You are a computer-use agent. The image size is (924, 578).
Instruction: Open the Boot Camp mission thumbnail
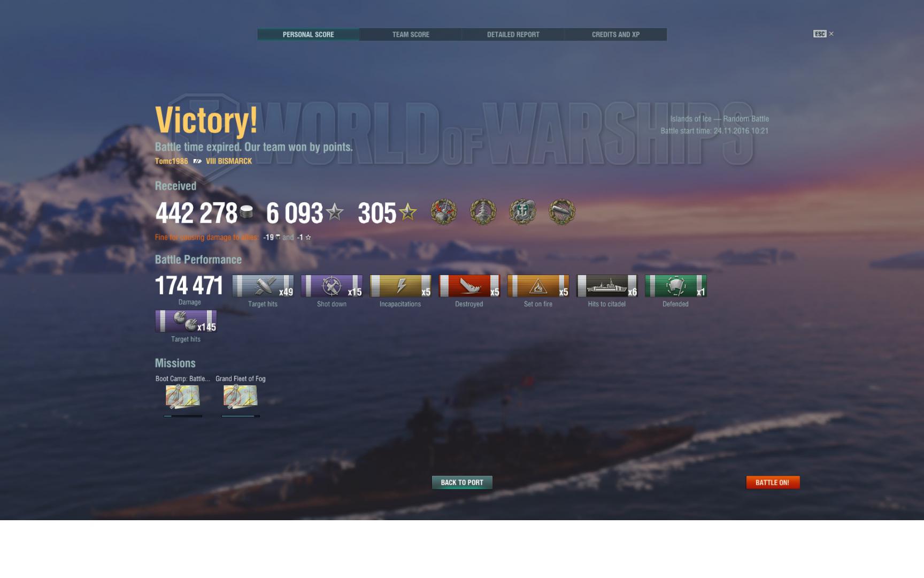click(x=183, y=397)
